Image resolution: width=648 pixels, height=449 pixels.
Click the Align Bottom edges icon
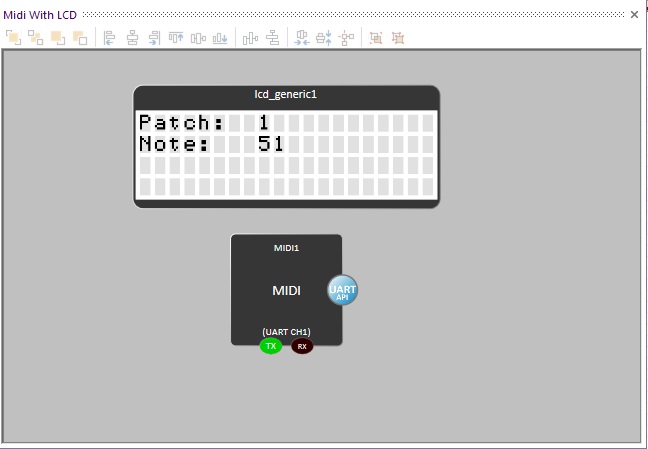(x=220, y=38)
